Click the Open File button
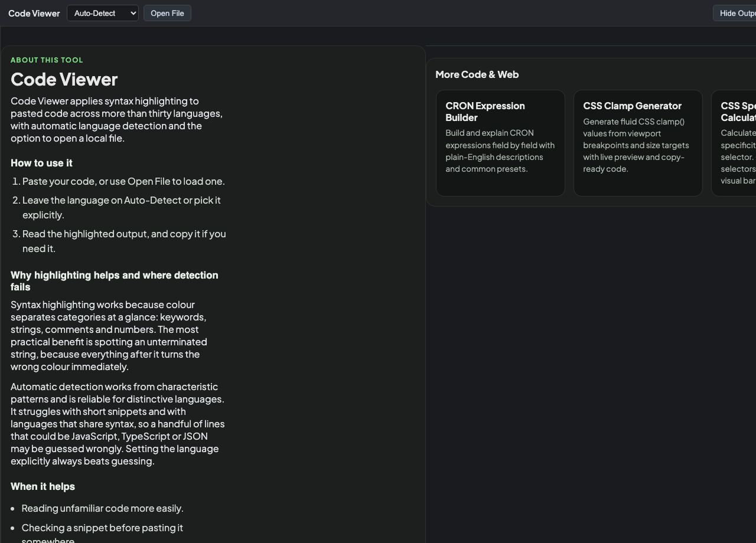The image size is (756, 543). click(x=167, y=13)
